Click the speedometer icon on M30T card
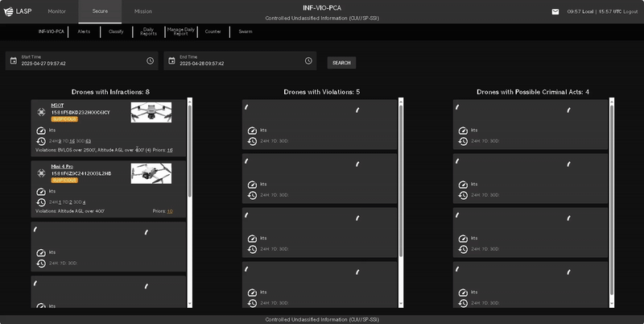Image resolution: width=644 pixels, height=324 pixels. [x=41, y=131]
